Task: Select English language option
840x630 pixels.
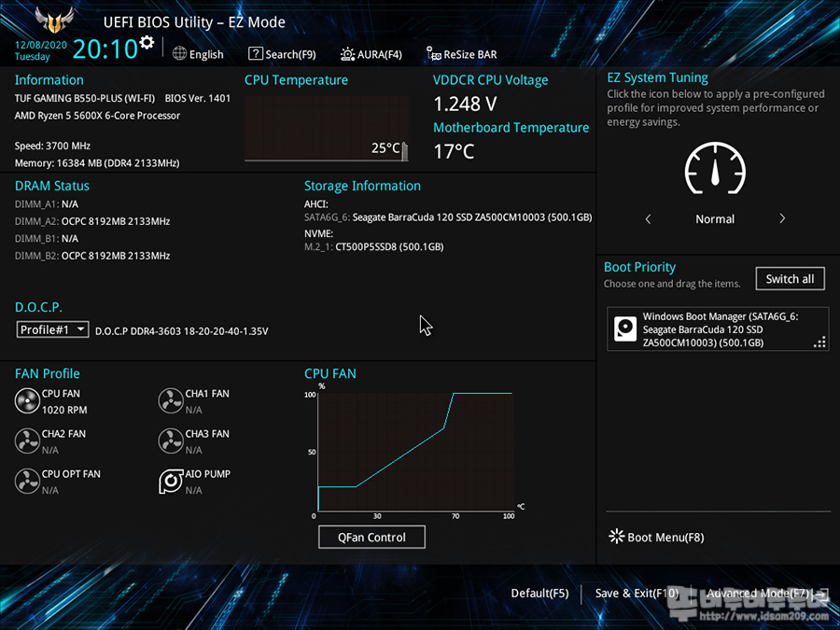Action: pos(206,55)
